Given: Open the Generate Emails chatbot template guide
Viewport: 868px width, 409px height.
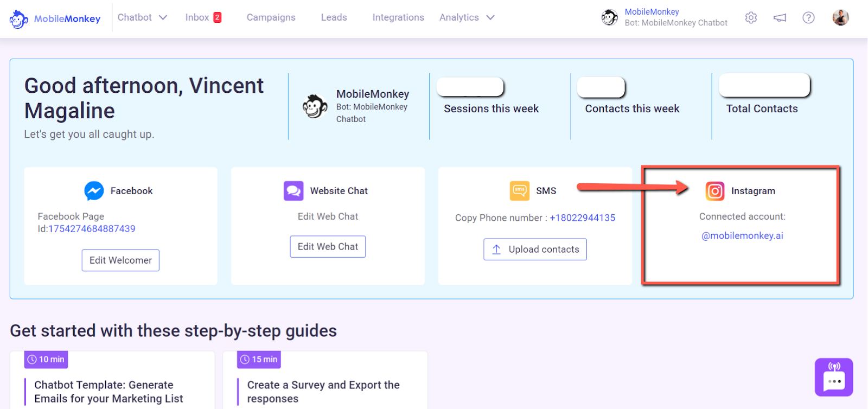Looking at the screenshot, I should pos(108,391).
